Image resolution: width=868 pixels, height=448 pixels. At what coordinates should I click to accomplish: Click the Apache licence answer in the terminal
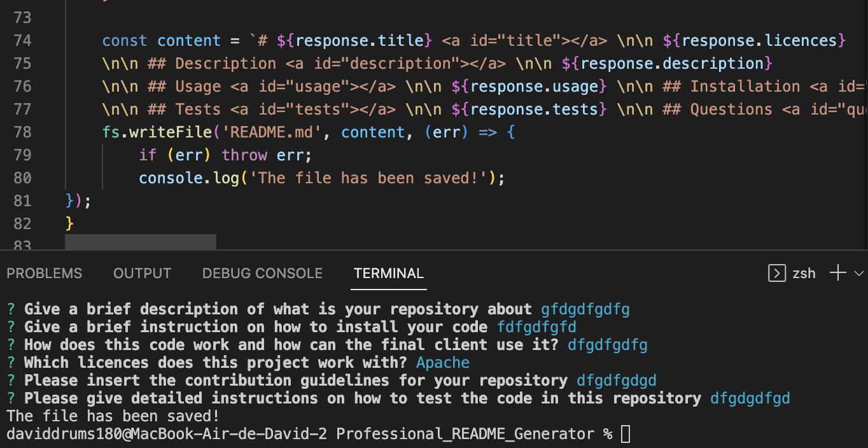click(x=442, y=362)
